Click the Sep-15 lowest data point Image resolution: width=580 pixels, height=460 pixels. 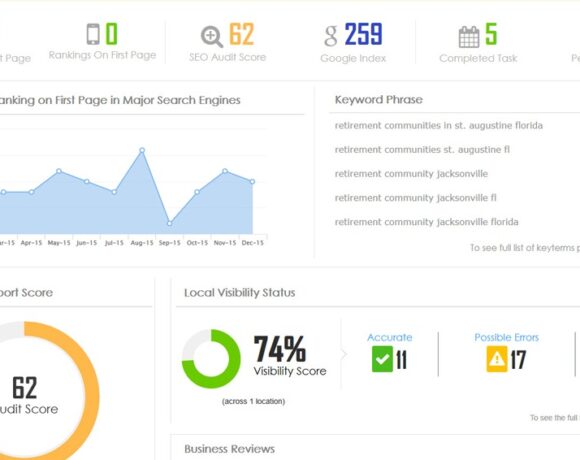[169, 223]
